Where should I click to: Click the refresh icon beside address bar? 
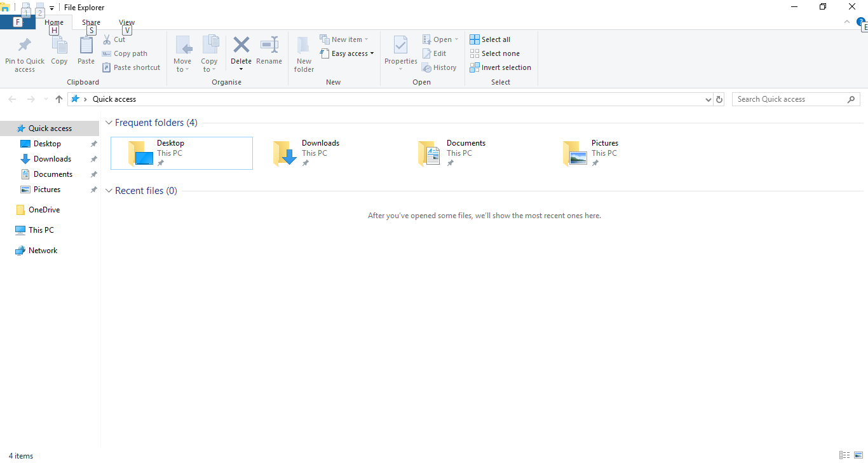719,99
